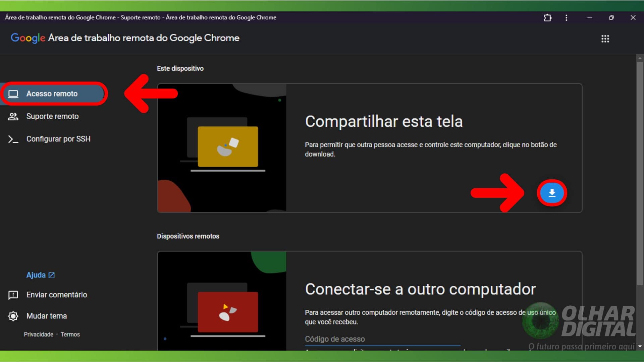Click the terminal prompt icon for SSH
Viewport: 644px width, 362px height.
point(13,139)
